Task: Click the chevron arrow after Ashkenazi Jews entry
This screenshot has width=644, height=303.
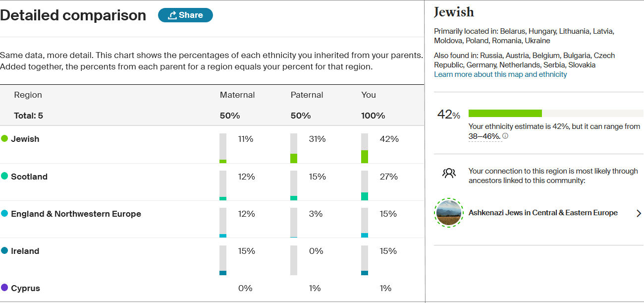Action: coord(639,213)
